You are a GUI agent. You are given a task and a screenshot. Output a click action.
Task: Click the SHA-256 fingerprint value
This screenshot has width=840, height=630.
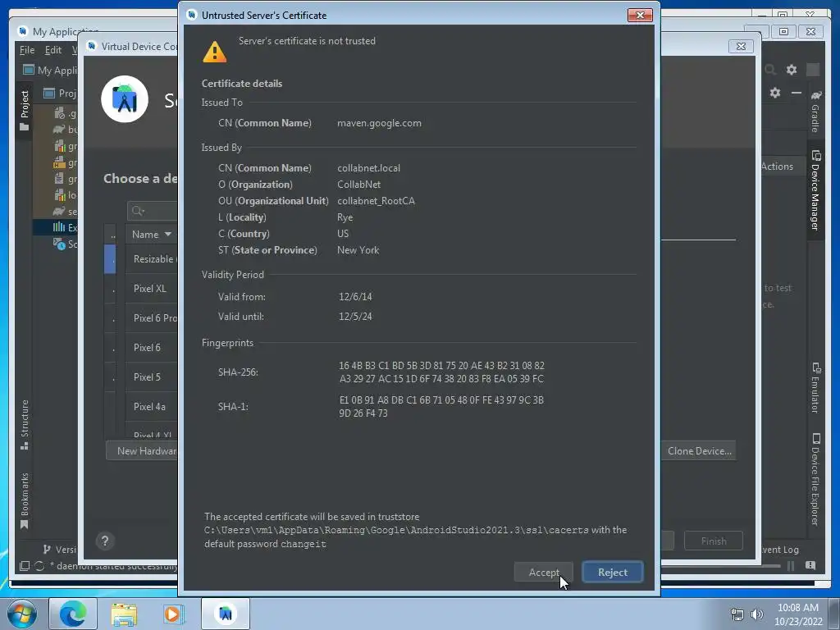(441, 372)
